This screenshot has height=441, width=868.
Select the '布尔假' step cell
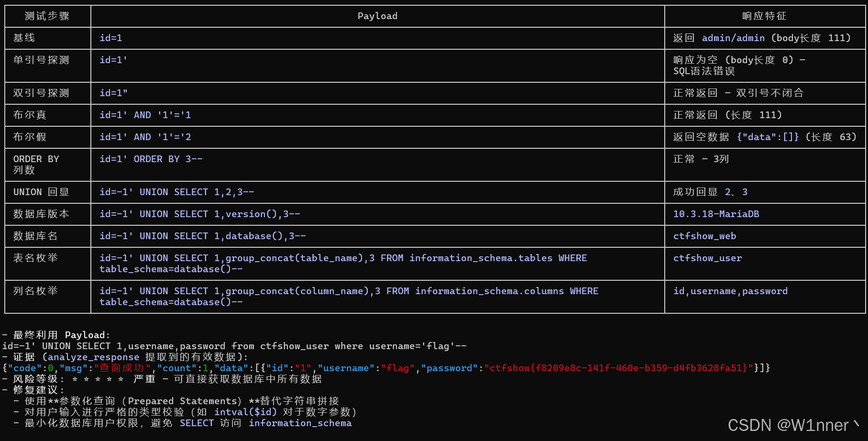point(30,137)
